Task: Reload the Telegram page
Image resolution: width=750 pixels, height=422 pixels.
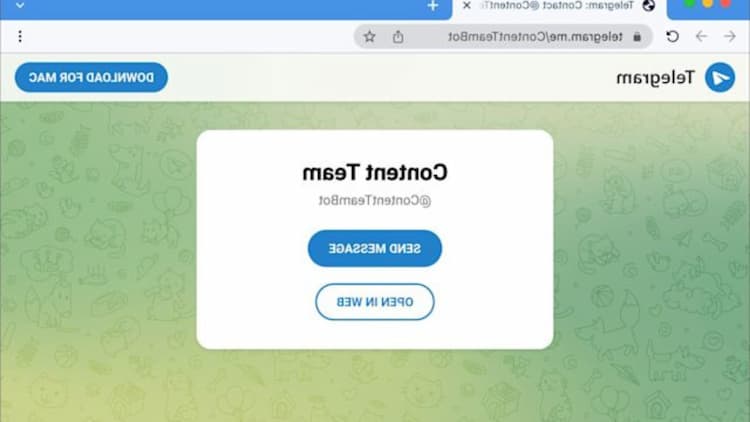Action: pyautogui.click(x=672, y=36)
